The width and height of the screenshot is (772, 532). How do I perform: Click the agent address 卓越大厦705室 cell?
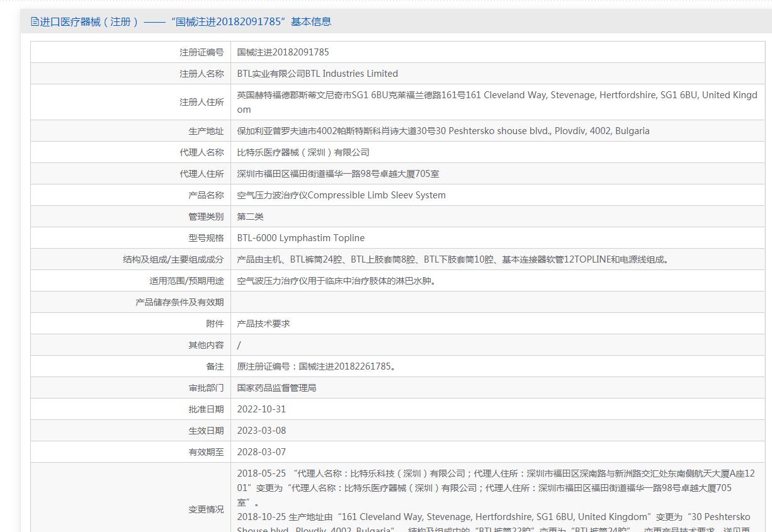point(338,174)
